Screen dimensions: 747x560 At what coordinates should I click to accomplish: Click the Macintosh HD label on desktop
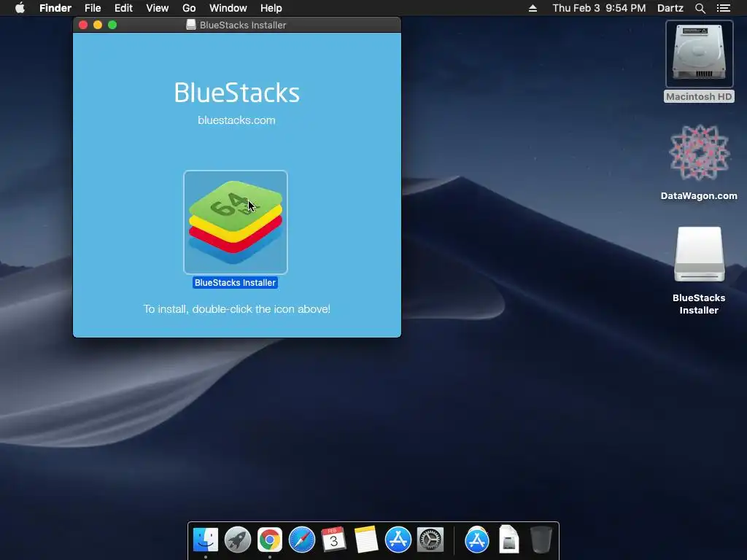click(699, 97)
